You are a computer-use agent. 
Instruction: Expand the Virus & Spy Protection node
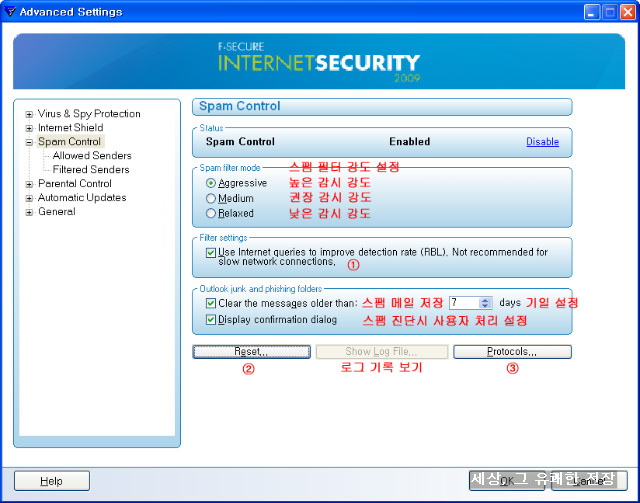click(29, 115)
